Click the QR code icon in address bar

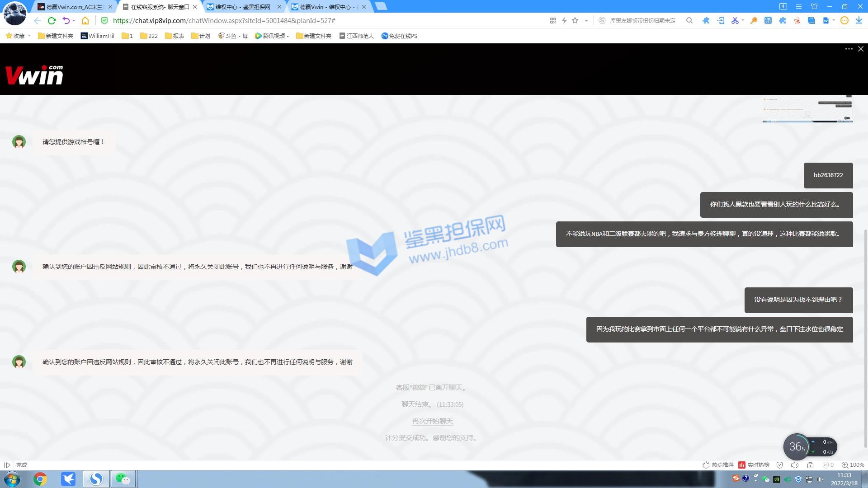[x=552, y=21]
